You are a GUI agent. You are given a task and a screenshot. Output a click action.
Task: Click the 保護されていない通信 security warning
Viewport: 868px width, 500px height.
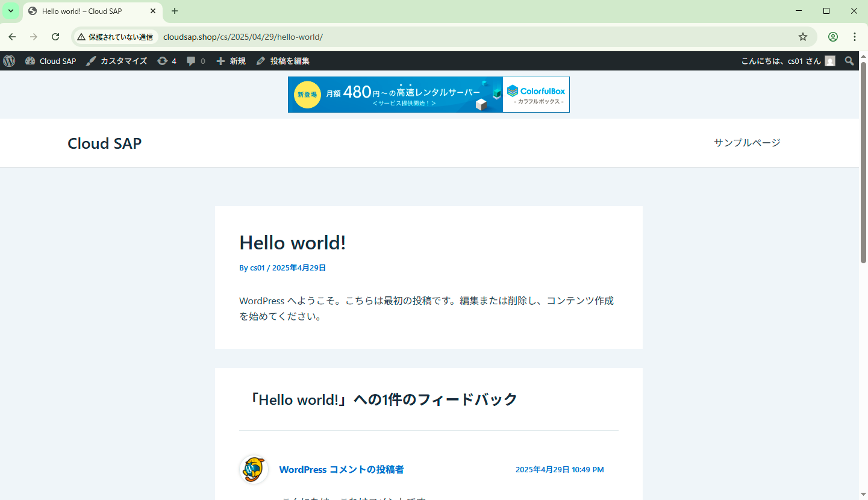pos(115,37)
